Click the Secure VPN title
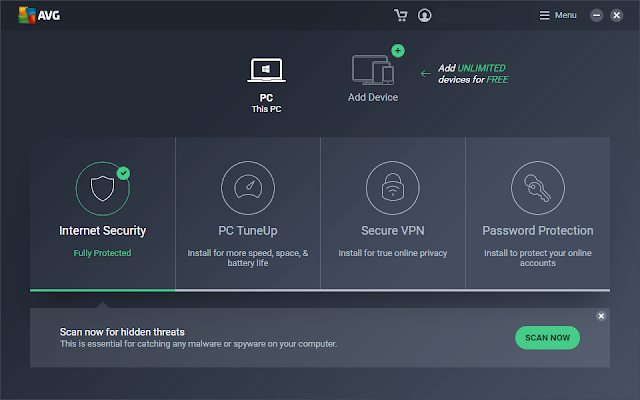The height and width of the screenshot is (400, 640). 393,231
